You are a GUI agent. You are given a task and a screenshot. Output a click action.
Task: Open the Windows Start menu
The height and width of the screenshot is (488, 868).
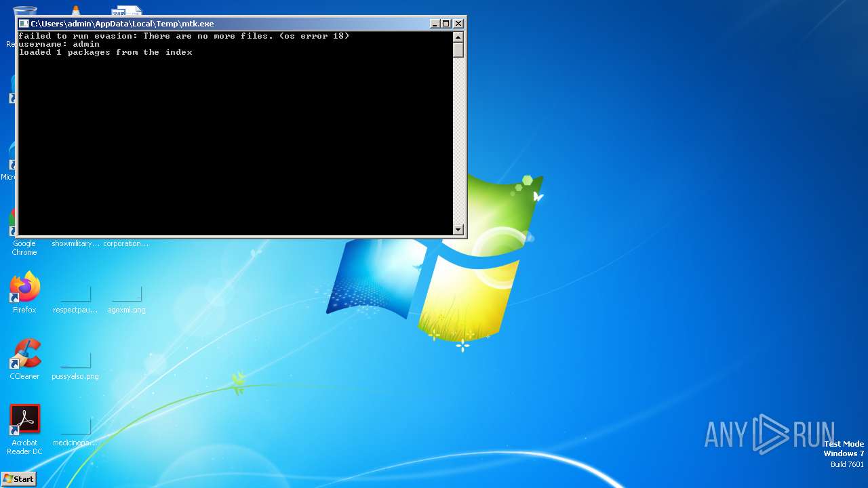[18, 479]
